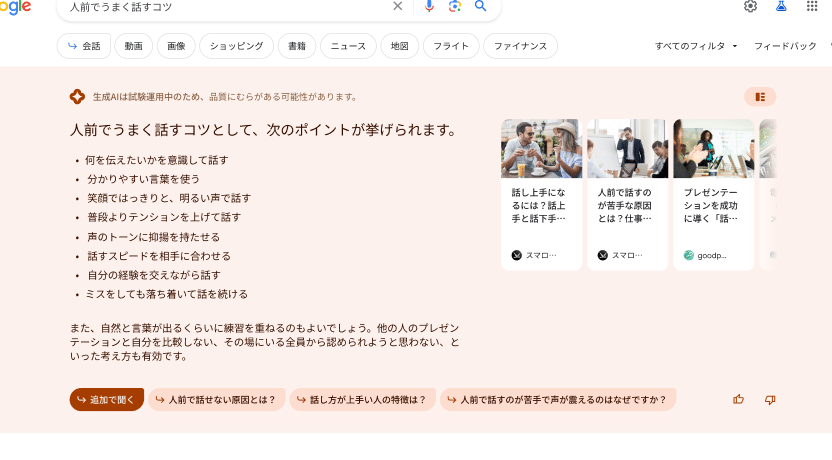Open Google Lens image search icon
This screenshot has width=832, height=460.
455,6
